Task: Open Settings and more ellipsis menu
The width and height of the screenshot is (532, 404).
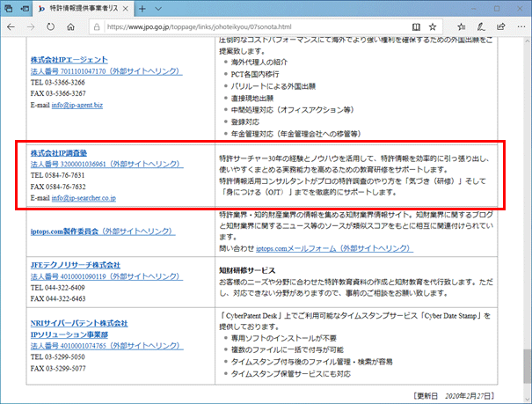Action: tap(520, 27)
